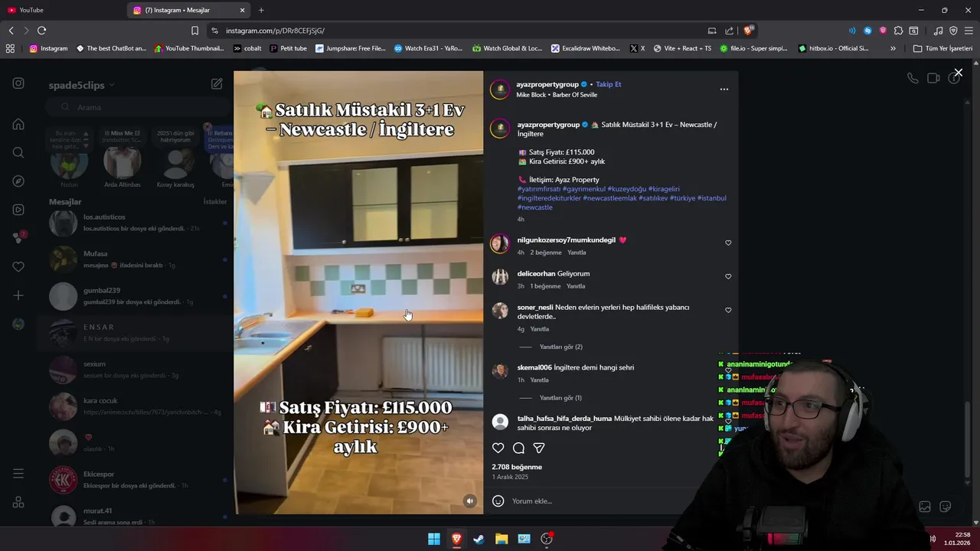980x551 pixels.
Task: Open the Ekicespor conversation
Action: (138, 480)
